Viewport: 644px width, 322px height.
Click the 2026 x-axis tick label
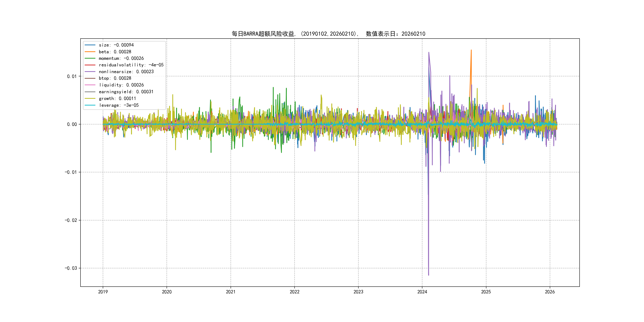click(550, 292)
